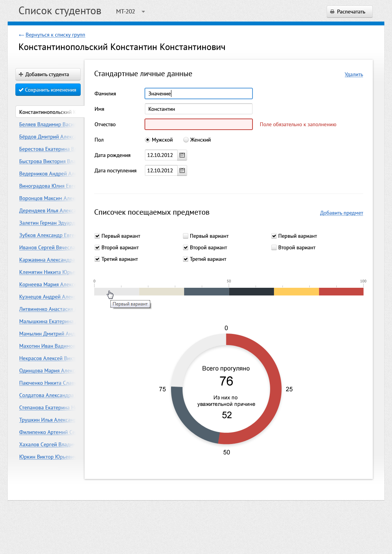
Task: Click the back arrow before Вернуться к списку групп
Action: 22,35
